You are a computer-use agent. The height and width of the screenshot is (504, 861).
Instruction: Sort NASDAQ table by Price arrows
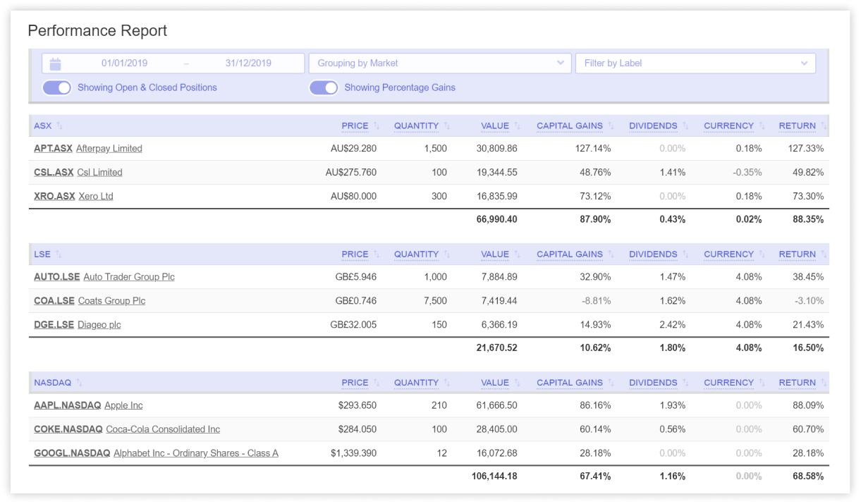click(377, 383)
